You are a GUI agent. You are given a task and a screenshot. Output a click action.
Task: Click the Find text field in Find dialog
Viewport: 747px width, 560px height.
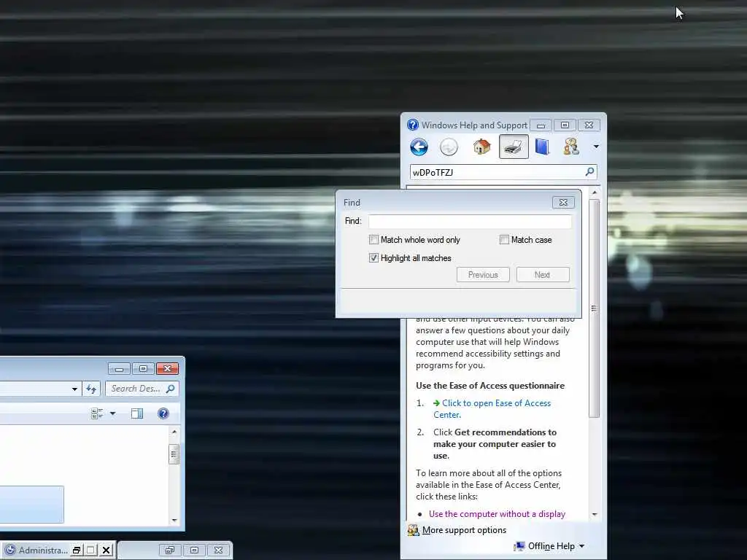click(470, 222)
